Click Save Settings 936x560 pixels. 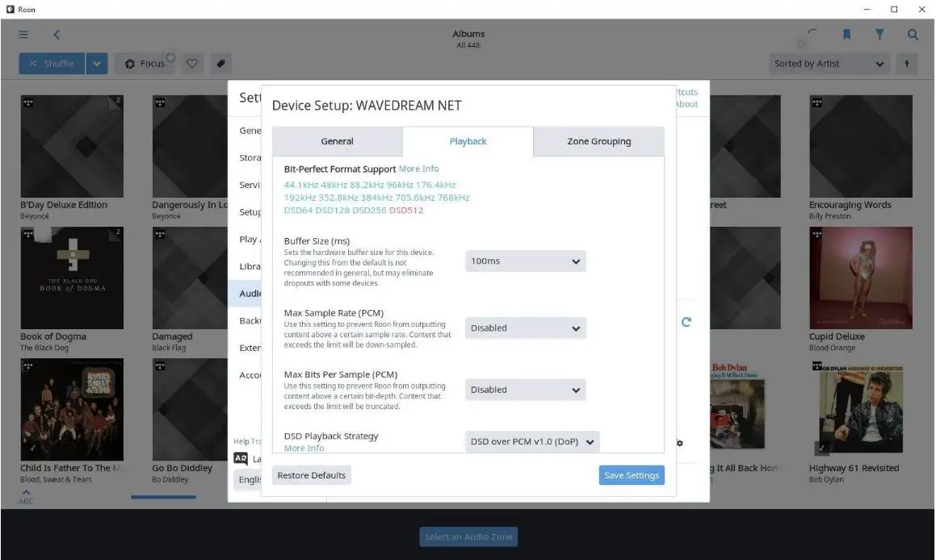(632, 475)
